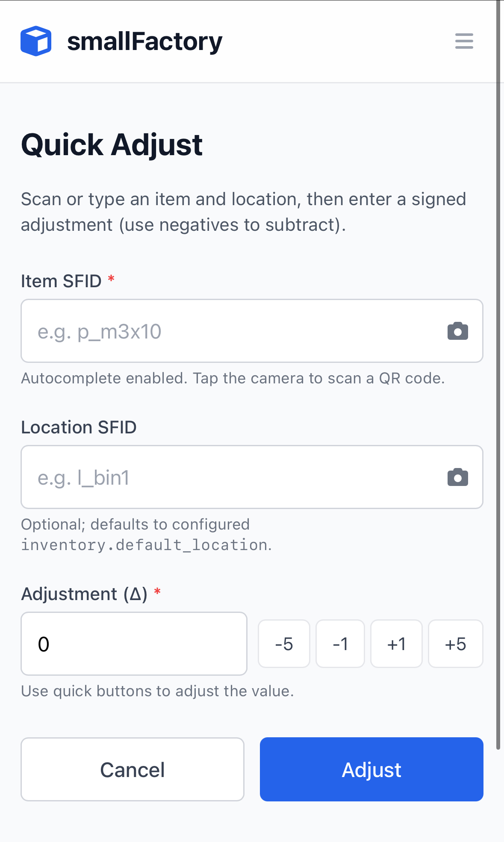The height and width of the screenshot is (842, 504).
Task: Cancel the quick adjustment
Action: [133, 769]
